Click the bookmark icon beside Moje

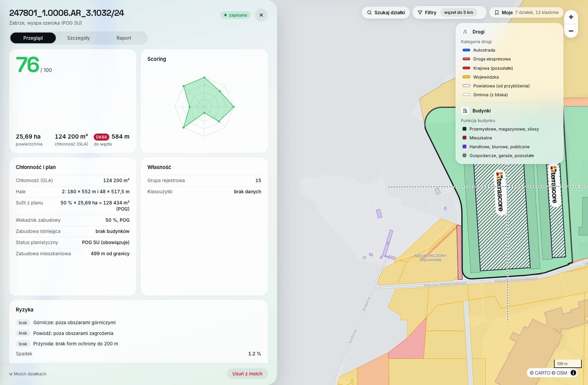coord(497,12)
